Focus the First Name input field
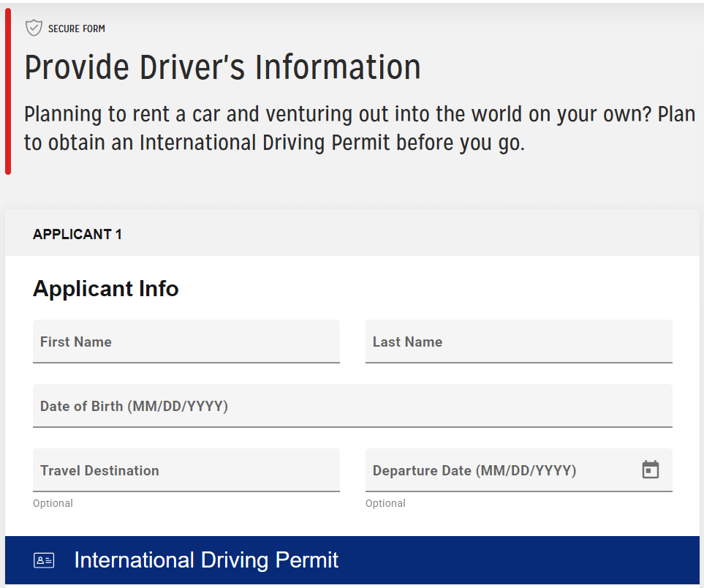The height and width of the screenshot is (588, 704). tap(186, 342)
